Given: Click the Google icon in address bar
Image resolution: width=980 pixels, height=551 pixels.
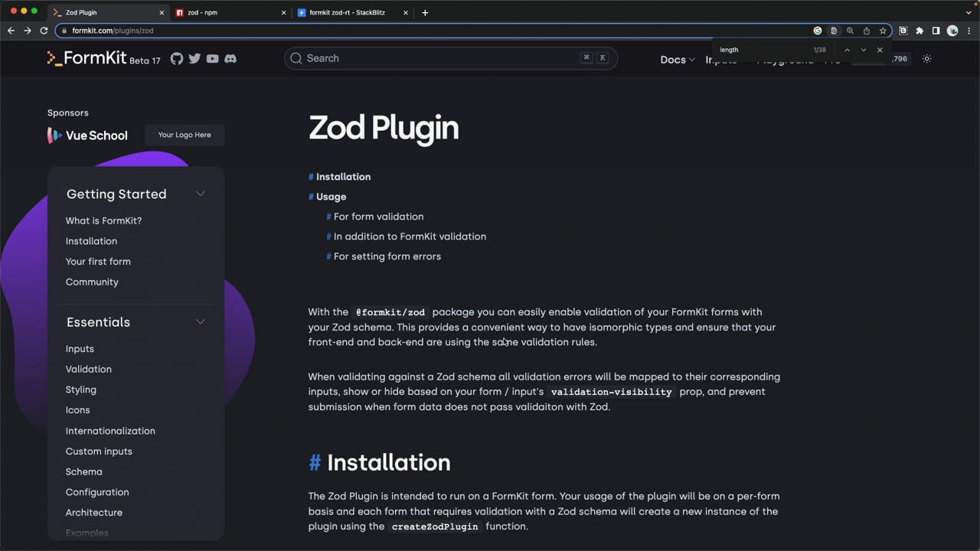Looking at the screenshot, I should click(818, 31).
